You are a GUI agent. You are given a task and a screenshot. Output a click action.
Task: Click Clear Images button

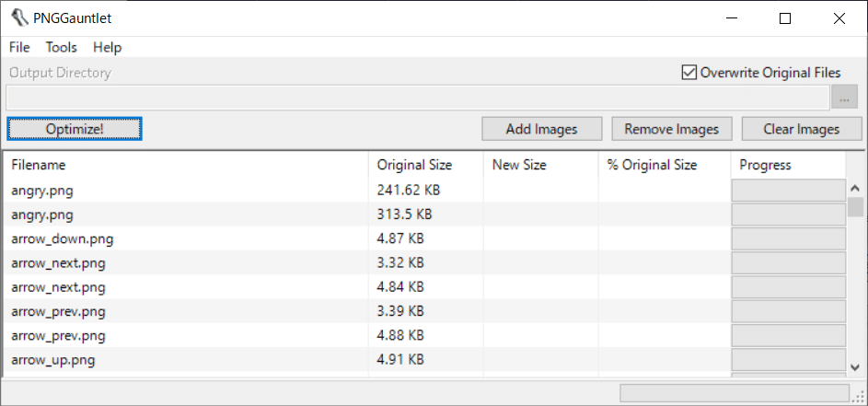[802, 129]
